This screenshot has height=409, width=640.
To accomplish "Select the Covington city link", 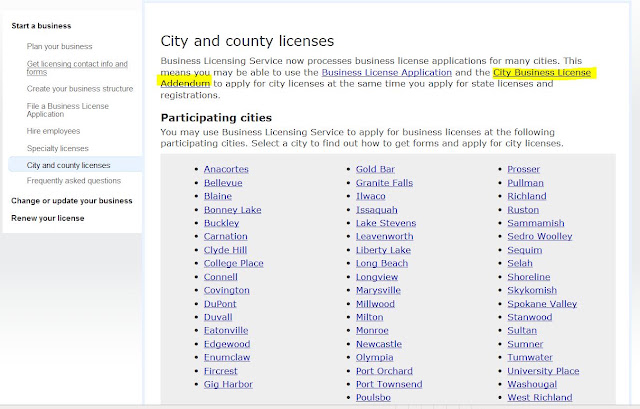I will [x=227, y=291].
